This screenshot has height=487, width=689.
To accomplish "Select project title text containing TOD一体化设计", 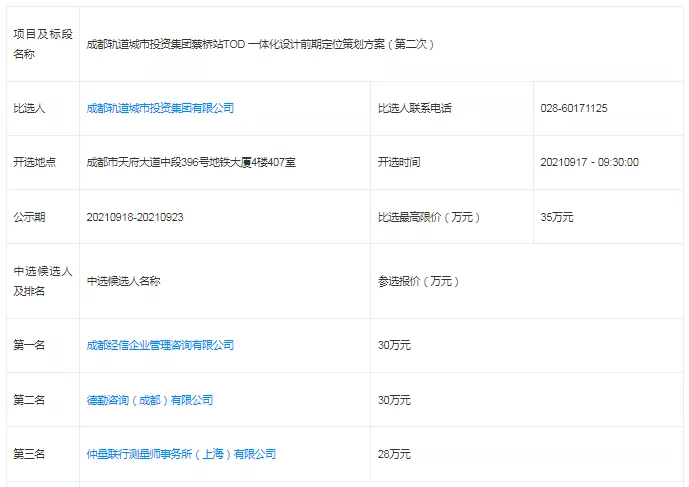I will point(260,44).
